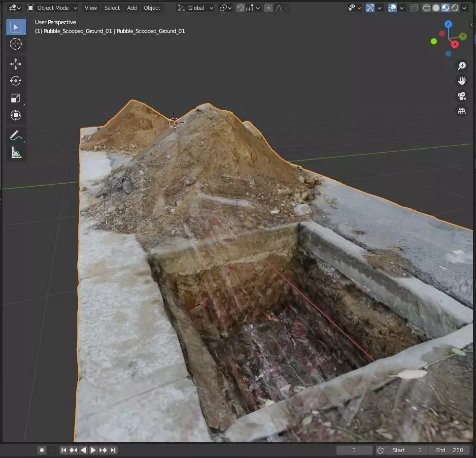Expand the sidebar with small arrow
The width and height of the screenshot is (476, 458).
point(471,25)
